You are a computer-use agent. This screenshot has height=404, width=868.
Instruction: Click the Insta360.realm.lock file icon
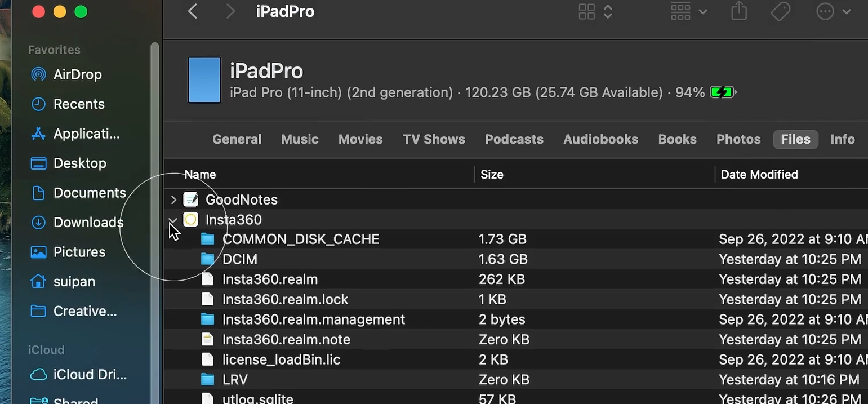click(208, 299)
